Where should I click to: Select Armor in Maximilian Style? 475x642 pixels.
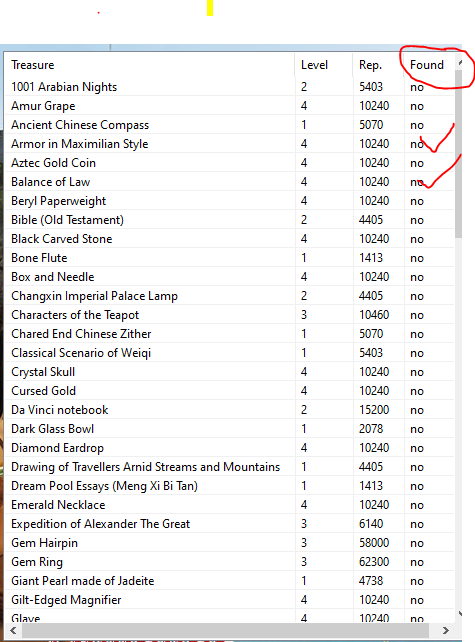pos(230,144)
